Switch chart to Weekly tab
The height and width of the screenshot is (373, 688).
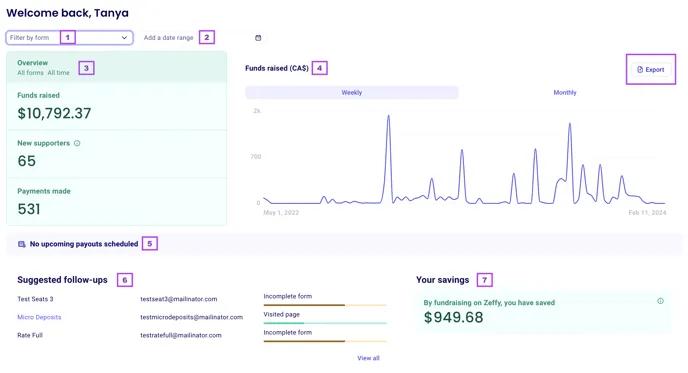(x=351, y=93)
